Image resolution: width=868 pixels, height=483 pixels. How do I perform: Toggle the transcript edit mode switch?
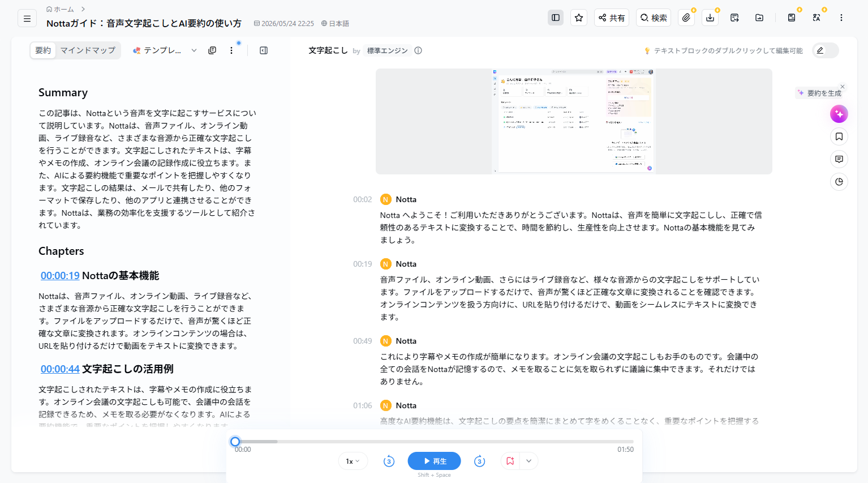coord(825,50)
